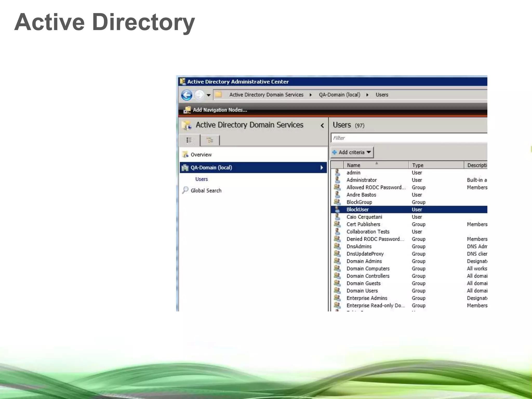532x399 pixels.
Task: Expand arrow after QA-Domain (local) breadcrumb
Action: pos(367,95)
